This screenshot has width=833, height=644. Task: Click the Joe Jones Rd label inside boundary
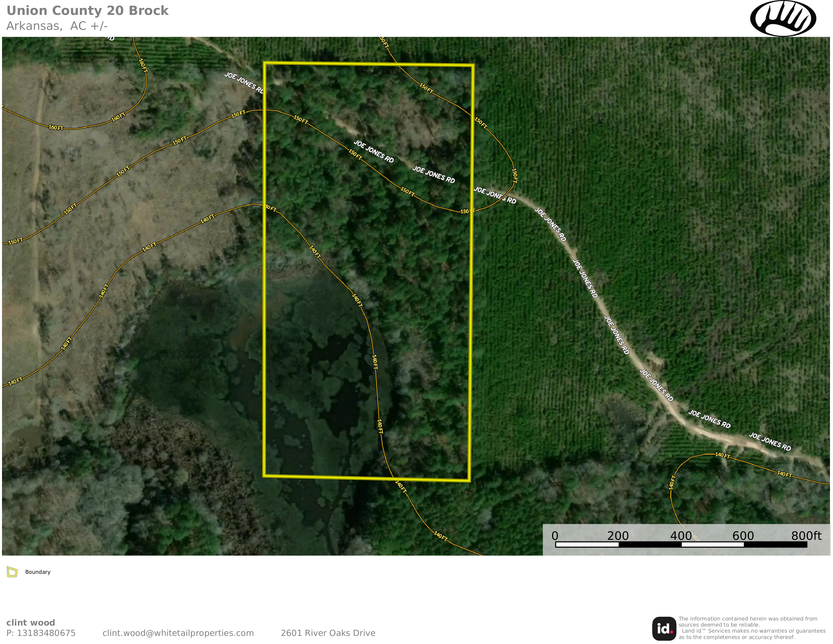(x=373, y=152)
